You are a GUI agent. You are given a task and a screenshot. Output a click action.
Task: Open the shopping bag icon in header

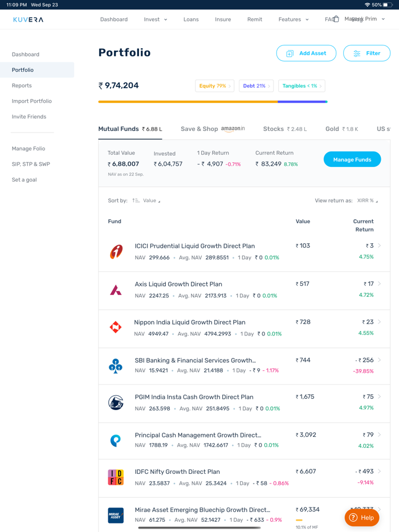pos(336,19)
